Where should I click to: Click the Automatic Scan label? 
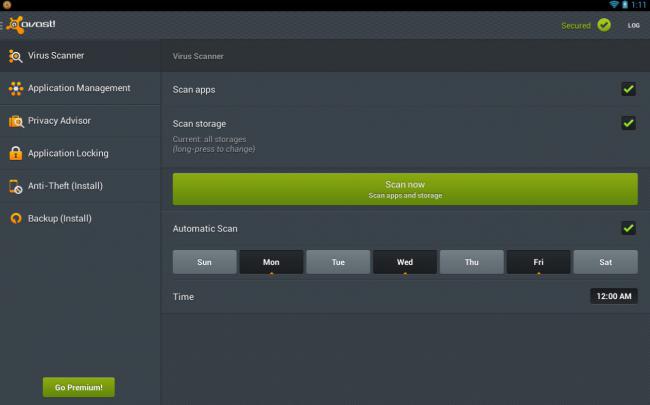tap(205, 229)
